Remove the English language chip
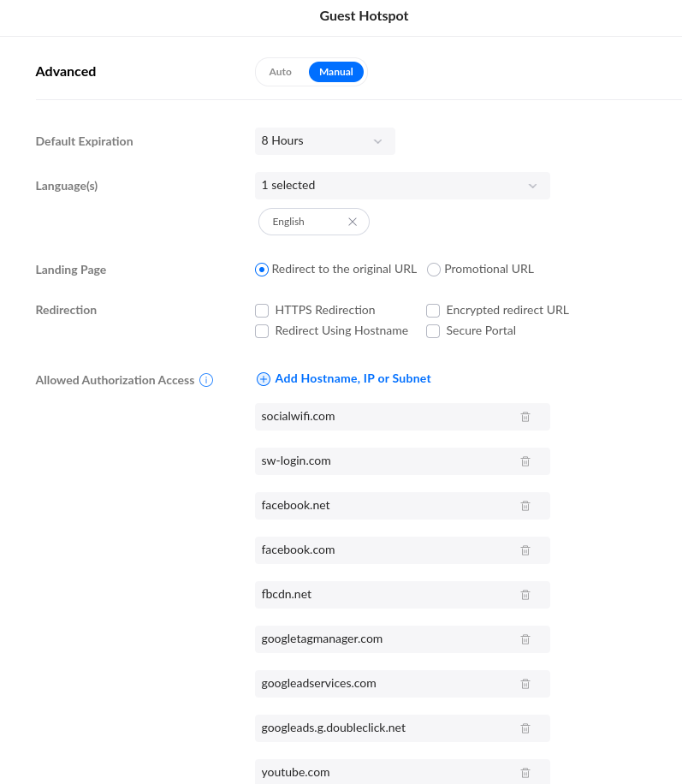 353,222
